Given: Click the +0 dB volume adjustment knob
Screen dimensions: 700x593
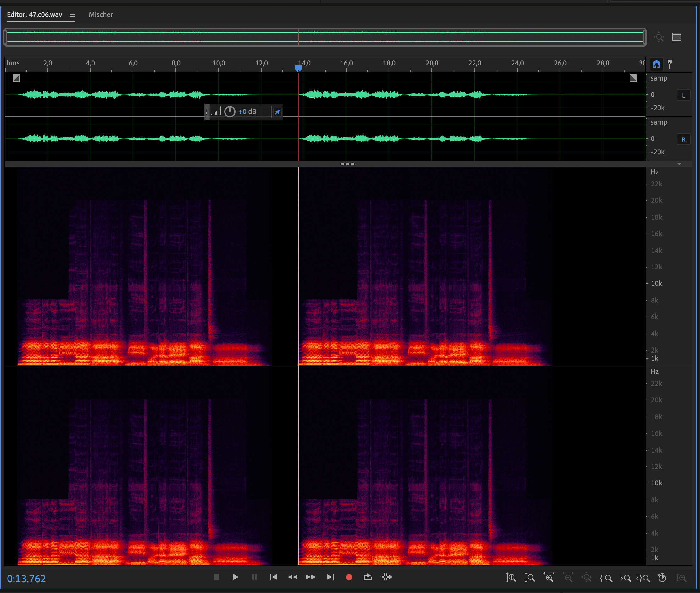Looking at the screenshot, I should tap(230, 112).
